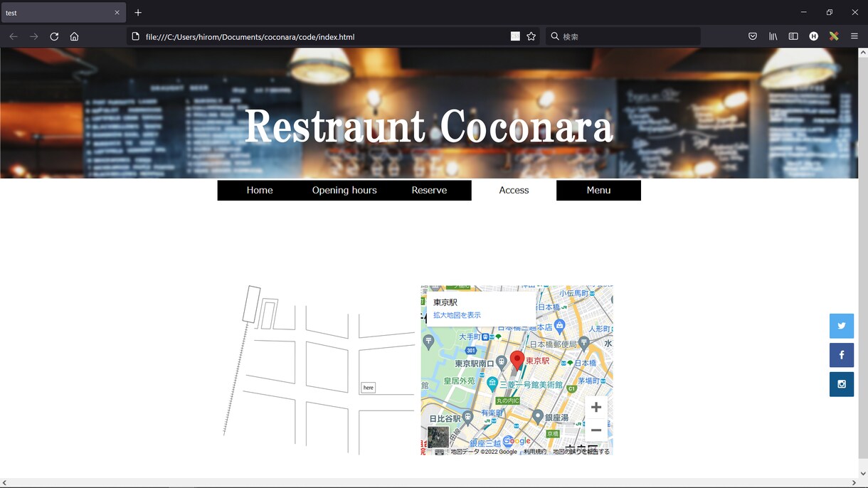Viewport: 868px width, 488px height.
Task: Zoom in on the Google map
Action: [596, 407]
